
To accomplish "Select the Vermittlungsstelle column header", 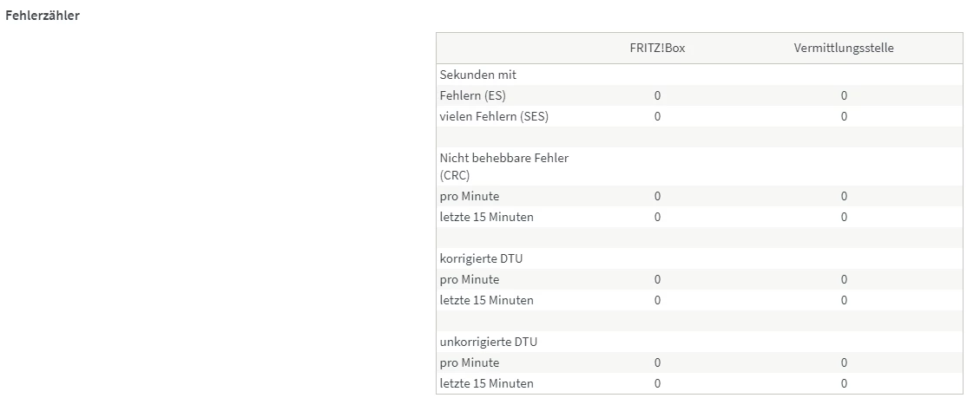I will click(x=843, y=48).
